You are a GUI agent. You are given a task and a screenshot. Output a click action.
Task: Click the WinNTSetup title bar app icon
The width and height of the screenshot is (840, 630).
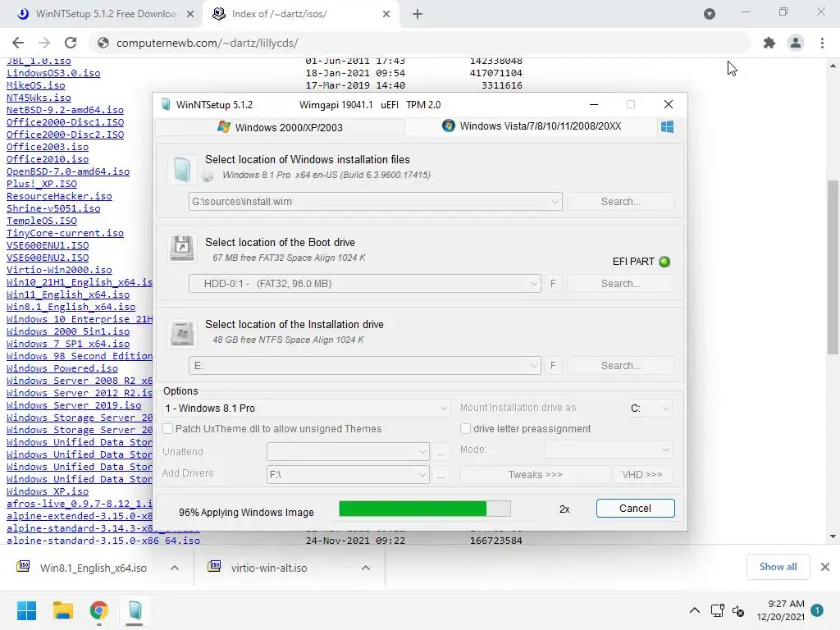pyautogui.click(x=166, y=104)
